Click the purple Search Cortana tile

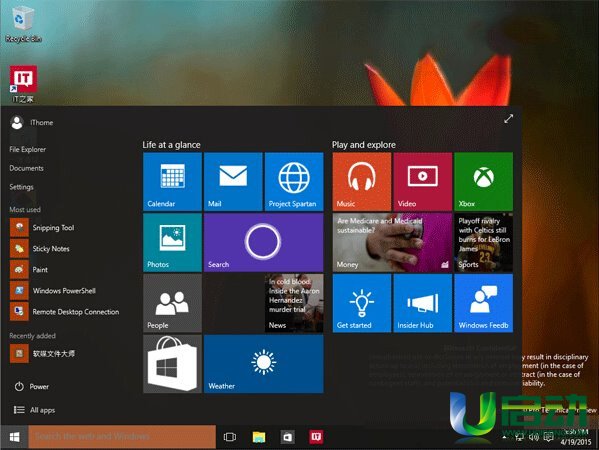tap(264, 243)
